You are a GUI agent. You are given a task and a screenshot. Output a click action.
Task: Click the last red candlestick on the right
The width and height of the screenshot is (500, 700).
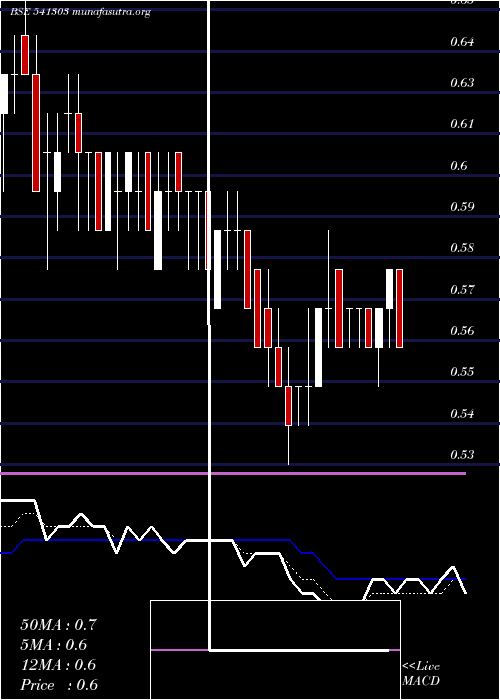(400, 308)
